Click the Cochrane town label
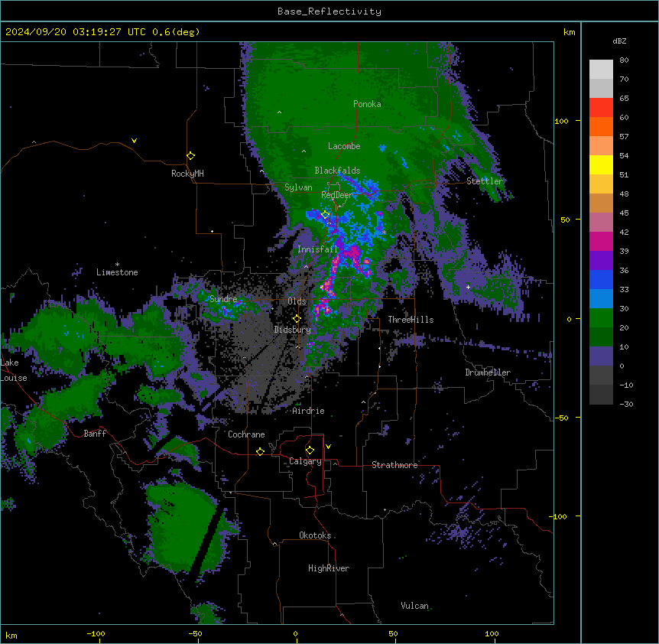The image size is (659, 644). tap(246, 434)
